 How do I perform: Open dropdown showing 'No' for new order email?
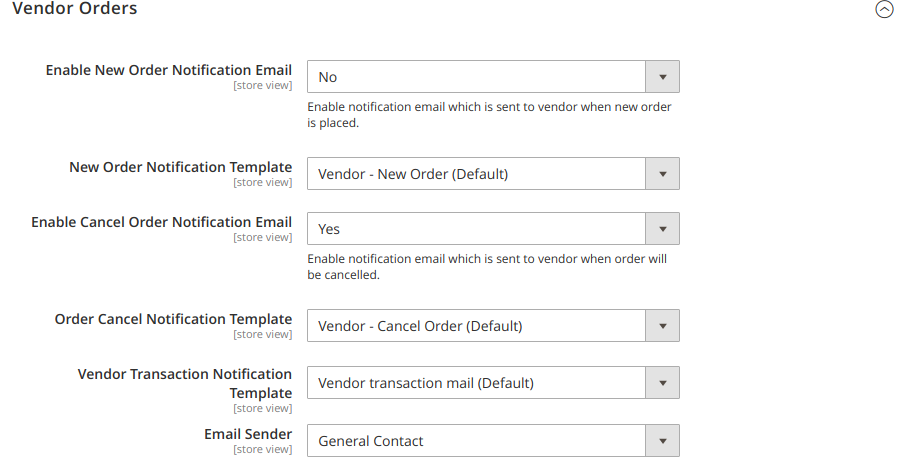tap(476, 77)
